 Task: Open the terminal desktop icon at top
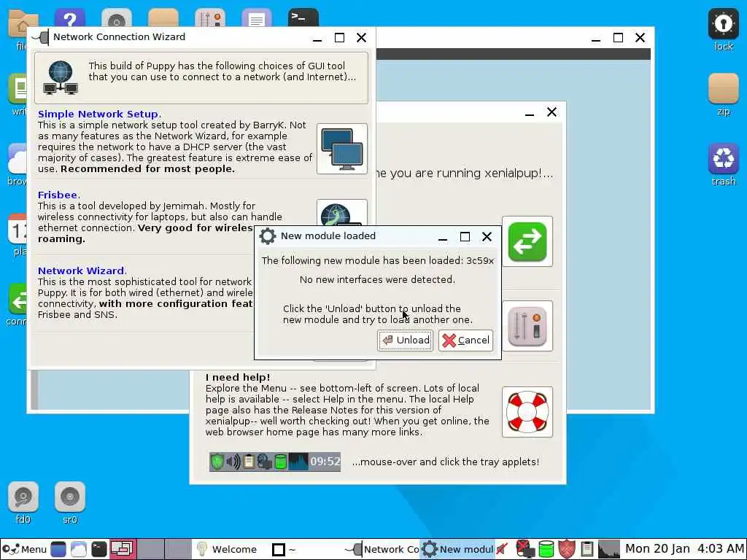pyautogui.click(x=303, y=18)
